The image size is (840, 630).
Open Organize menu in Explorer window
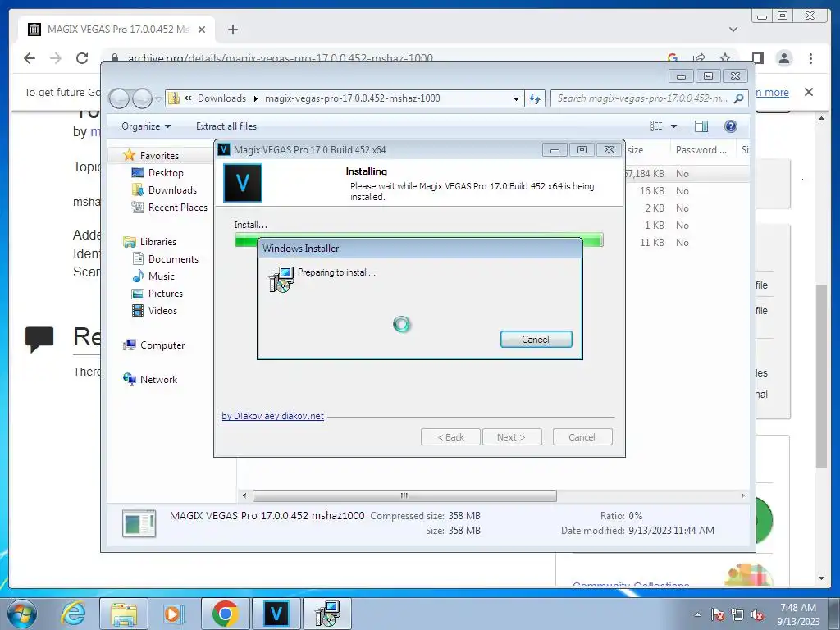[x=146, y=126]
